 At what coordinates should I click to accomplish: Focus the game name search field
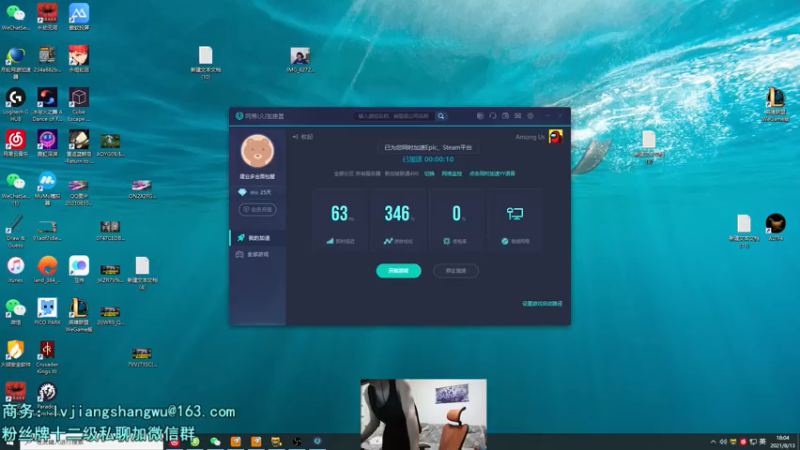click(394, 116)
